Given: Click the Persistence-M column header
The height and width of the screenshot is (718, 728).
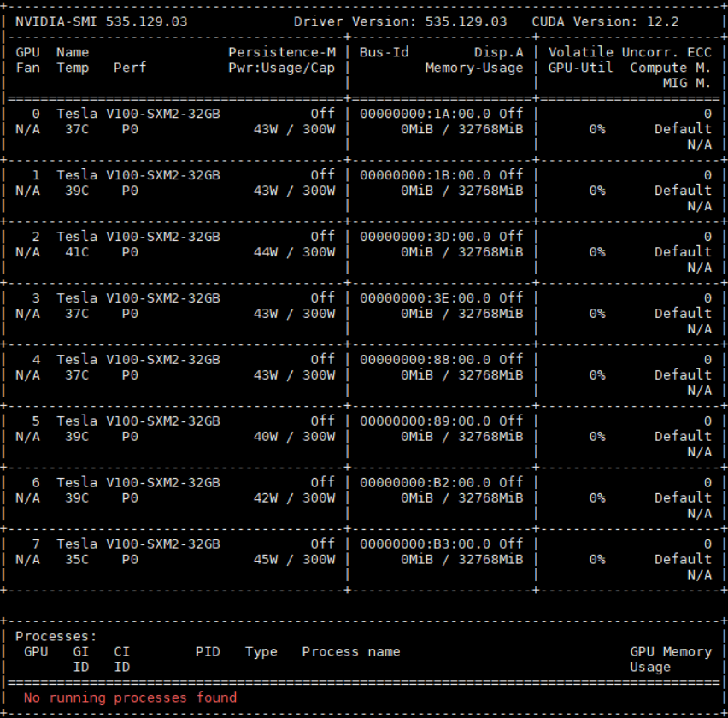Looking at the screenshot, I should [x=282, y=52].
